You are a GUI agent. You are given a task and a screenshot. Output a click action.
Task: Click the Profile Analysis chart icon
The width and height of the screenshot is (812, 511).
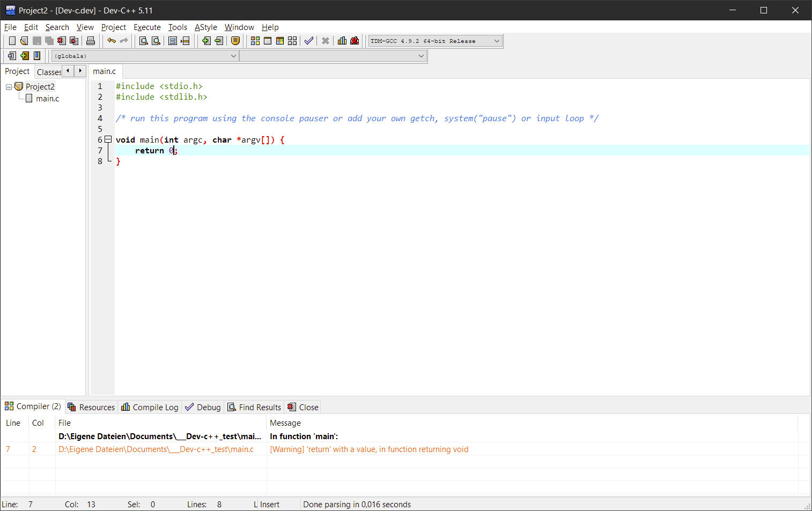pyautogui.click(x=342, y=41)
